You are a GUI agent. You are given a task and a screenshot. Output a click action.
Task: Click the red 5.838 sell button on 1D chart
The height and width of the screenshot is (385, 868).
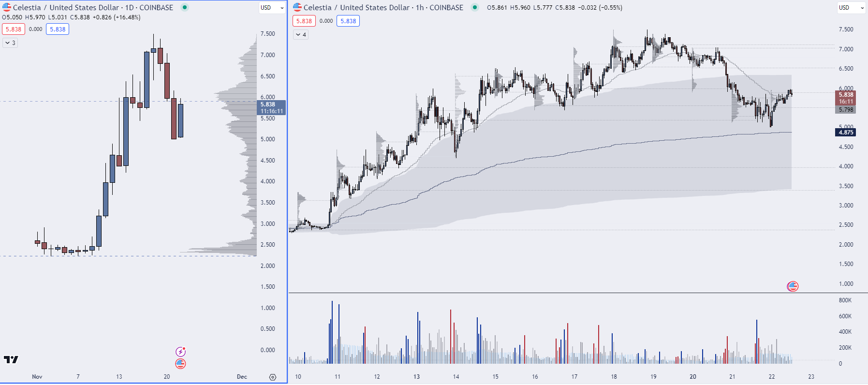[14, 29]
